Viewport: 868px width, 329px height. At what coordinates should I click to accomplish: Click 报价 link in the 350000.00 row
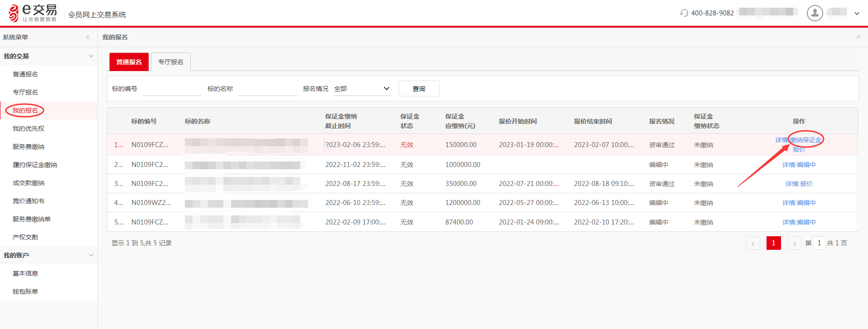[x=806, y=184]
